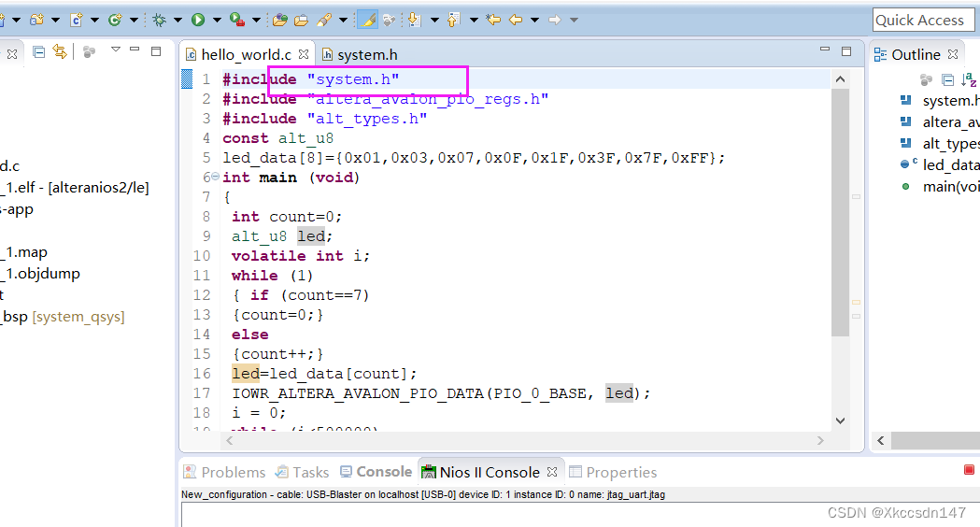The image size is (980, 527).
Task: Select system.h entry in Outline
Action: tap(940, 101)
